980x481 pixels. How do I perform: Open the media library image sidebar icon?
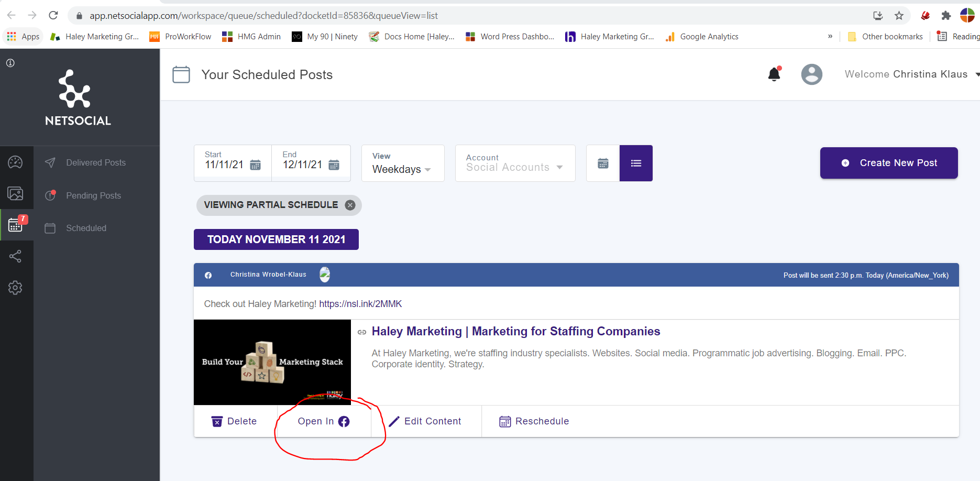click(15, 193)
